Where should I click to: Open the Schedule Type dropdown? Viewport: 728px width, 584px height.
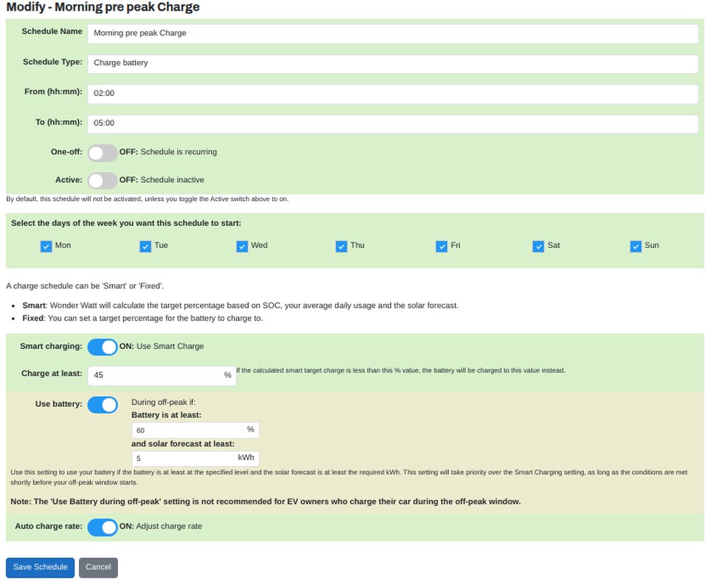(392, 63)
